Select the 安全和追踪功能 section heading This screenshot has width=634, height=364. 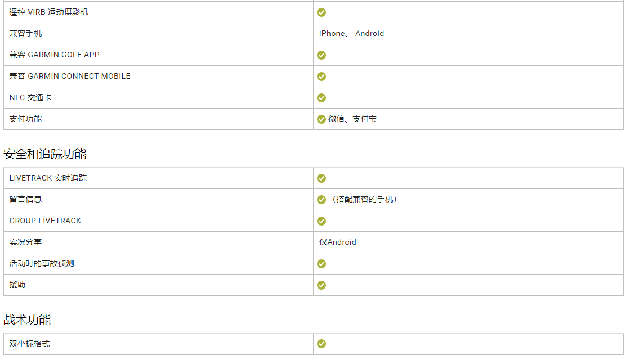click(45, 154)
